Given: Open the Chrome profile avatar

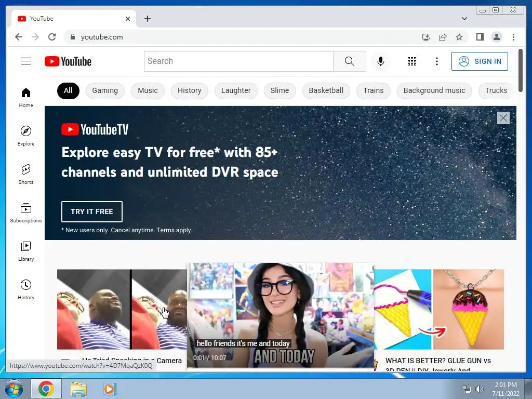Looking at the screenshot, I should click(x=496, y=37).
